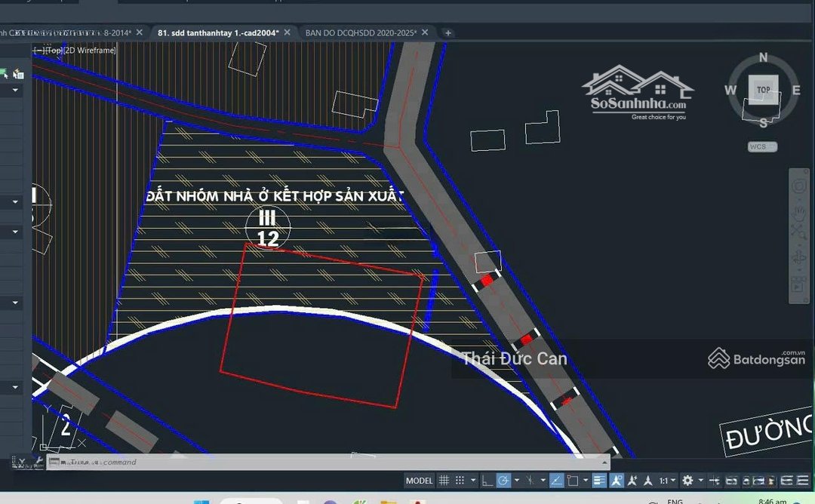The image size is (815, 504).
Task: Click the lineweight display icon
Action: coord(599,481)
